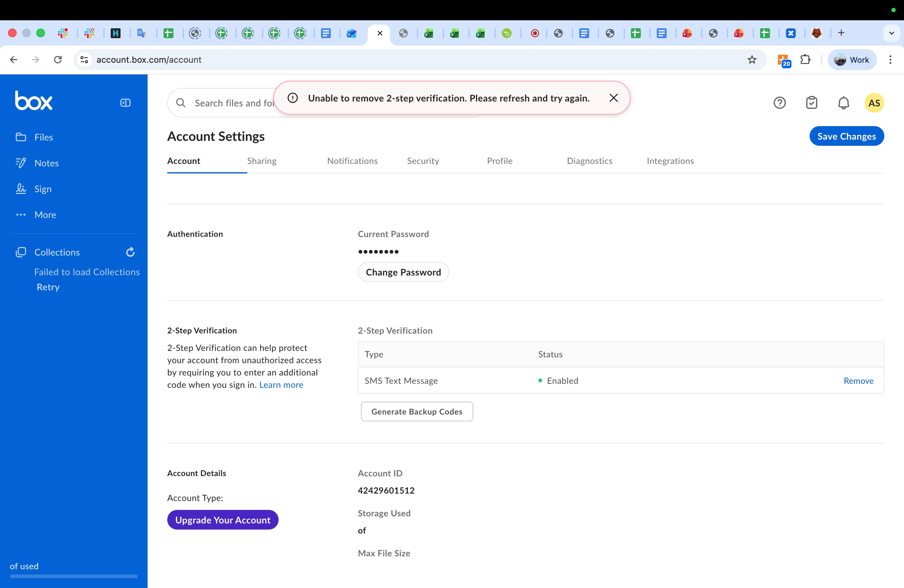Open the Chrome extensions puzzle icon
Screen dimensions: 904x588
[x=805, y=60]
